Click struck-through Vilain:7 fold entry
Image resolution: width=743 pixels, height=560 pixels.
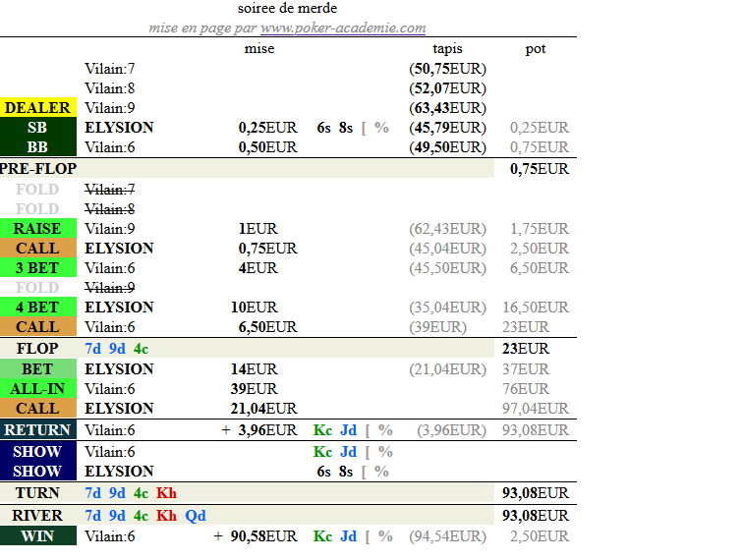click(x=110, y=189)
